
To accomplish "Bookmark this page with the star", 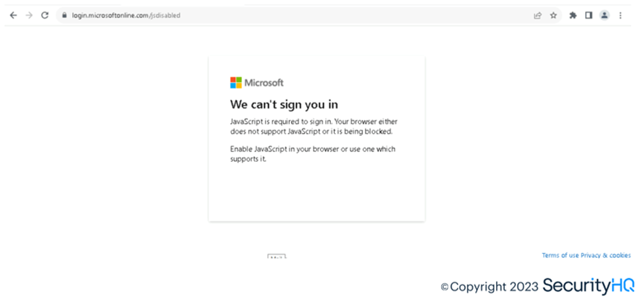I will coord(554,15).
